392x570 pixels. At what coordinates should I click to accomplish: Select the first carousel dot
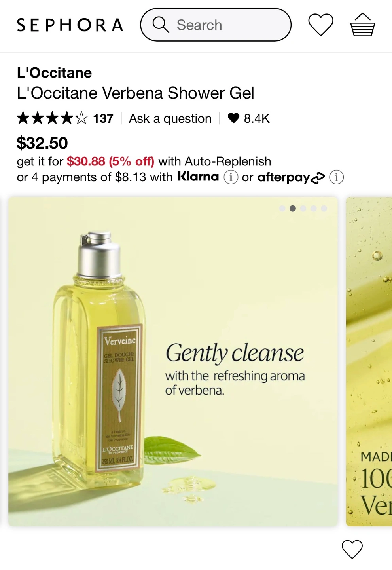tap(282, 209)
